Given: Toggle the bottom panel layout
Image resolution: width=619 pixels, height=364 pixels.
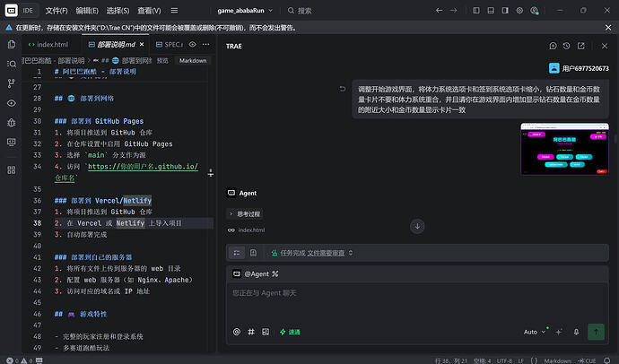Looking at the screenshot, I should coord(491,11).
